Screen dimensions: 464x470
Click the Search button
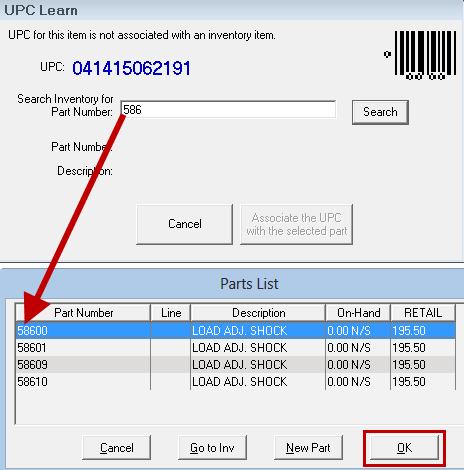tap(380, 112)
